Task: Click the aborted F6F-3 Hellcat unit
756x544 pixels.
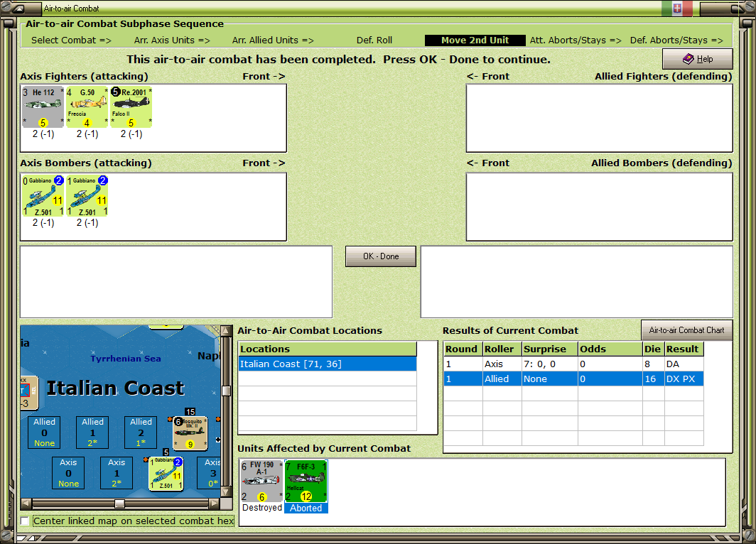Action: pyautogui.click(x=306, y=482)
